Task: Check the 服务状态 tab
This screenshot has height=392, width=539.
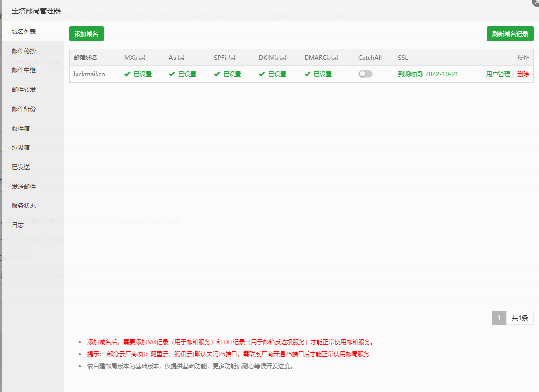Action: click(x=33, y=205)
